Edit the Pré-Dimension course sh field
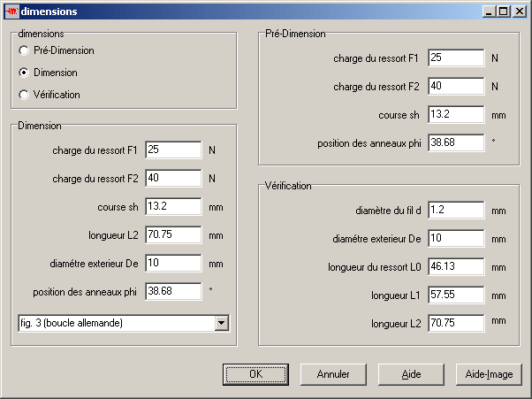The width and height of the screenshot is (532, 399). tap(456, 115)
